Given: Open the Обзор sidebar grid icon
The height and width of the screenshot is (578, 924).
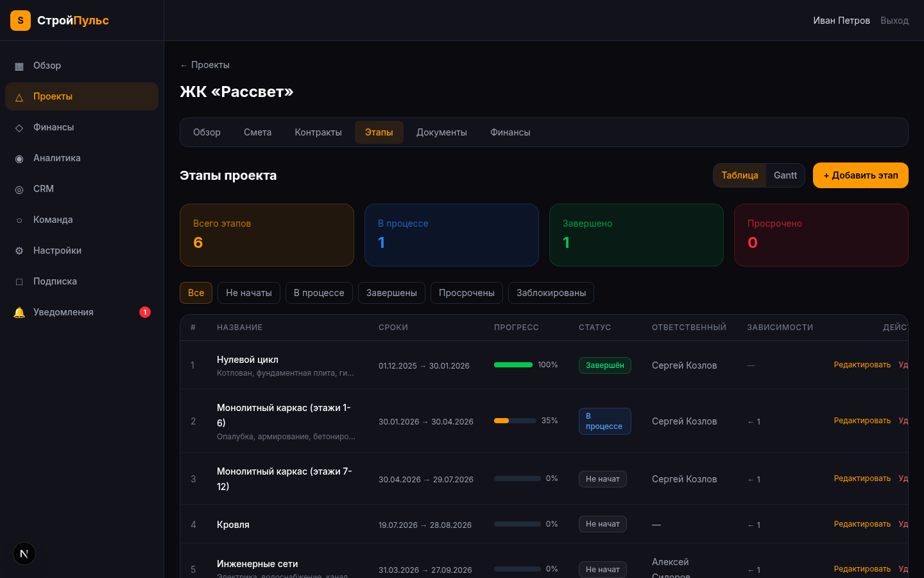Looking at the screenshot, I should (x=19, y=66).
